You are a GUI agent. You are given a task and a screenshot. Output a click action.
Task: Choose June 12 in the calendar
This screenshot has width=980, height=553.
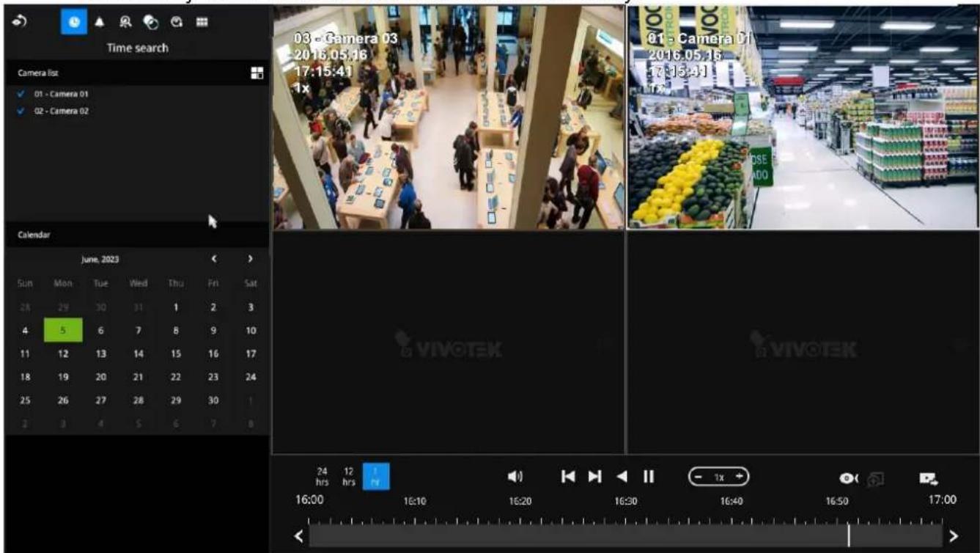(x=63, y=354)
